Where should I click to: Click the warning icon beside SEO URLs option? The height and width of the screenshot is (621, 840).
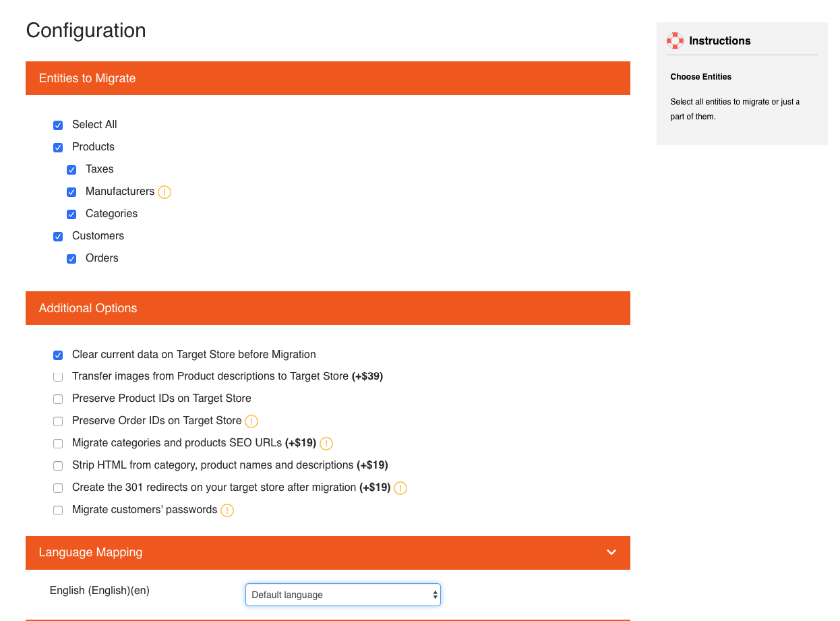click(326, 444)
